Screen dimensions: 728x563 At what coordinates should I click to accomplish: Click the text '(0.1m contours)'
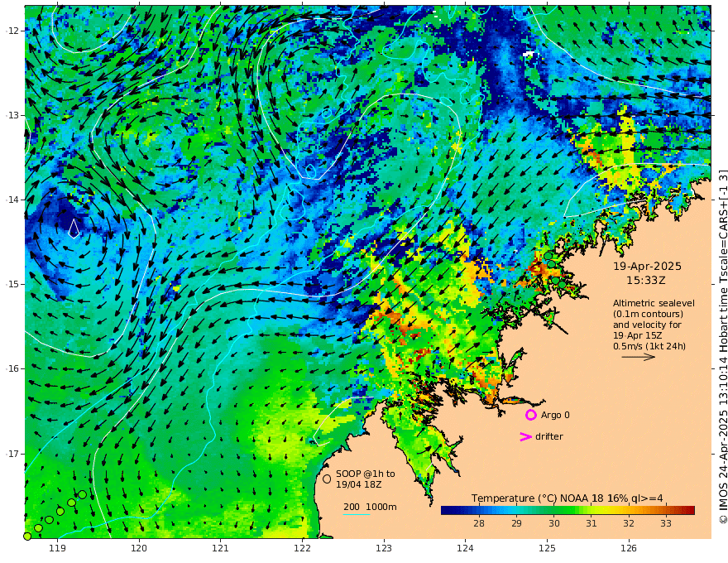(648, 314)
